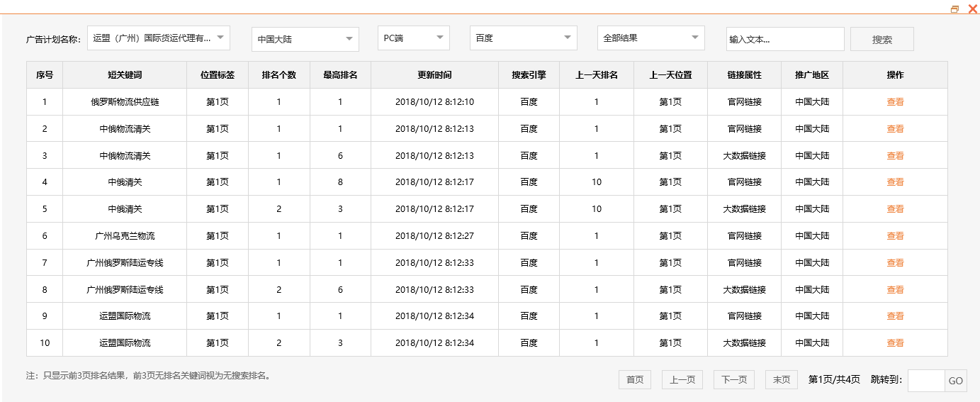
Task: Click 大数据链接 in row 10
Action: tap(744, 343)
